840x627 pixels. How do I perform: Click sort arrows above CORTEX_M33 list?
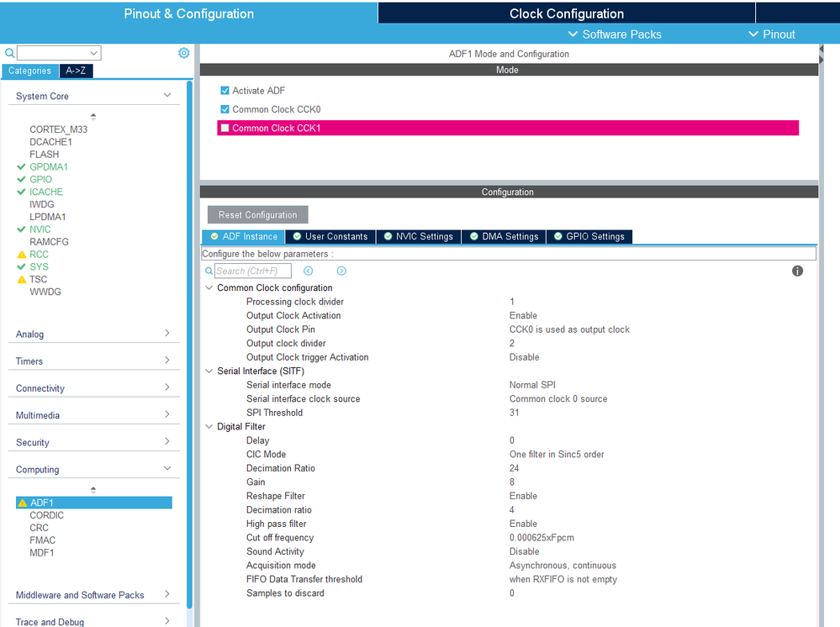(93, 116)
